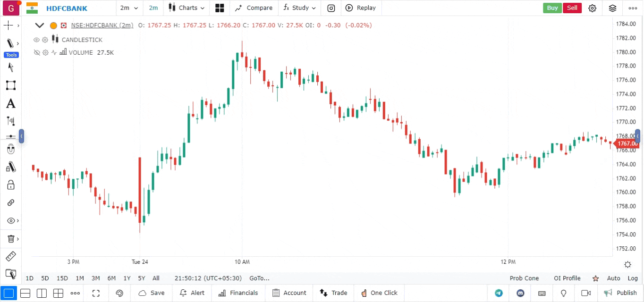Screen dimensions: 644x302
Task: Toggle Log scale on price axis
Action: click(633, 278)
